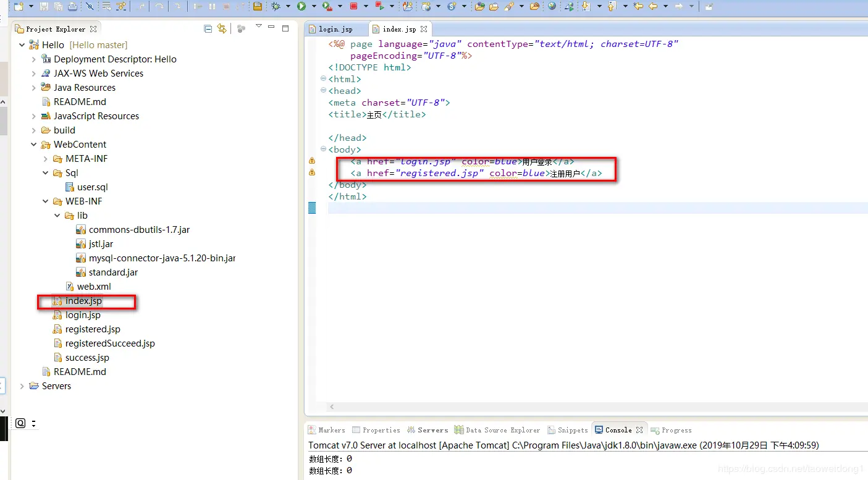The width and height of the screenshot is (868, 480).
Task: Open the Data Source Explorer tab
Action: [497, 430]
